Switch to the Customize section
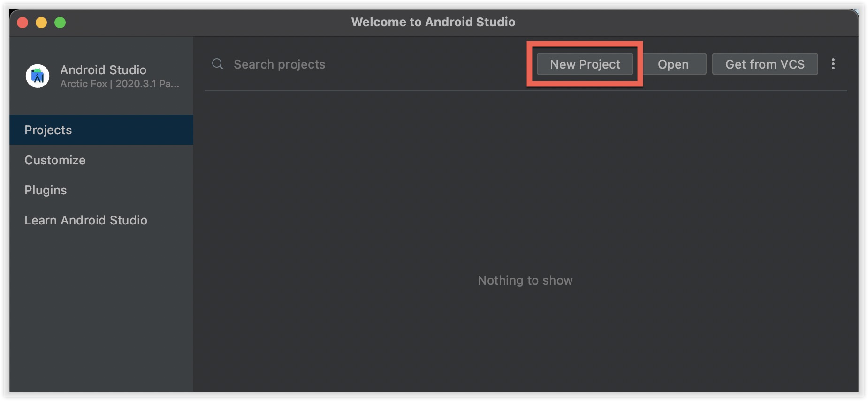Screen dimensions: 868x401 [101, 160]
